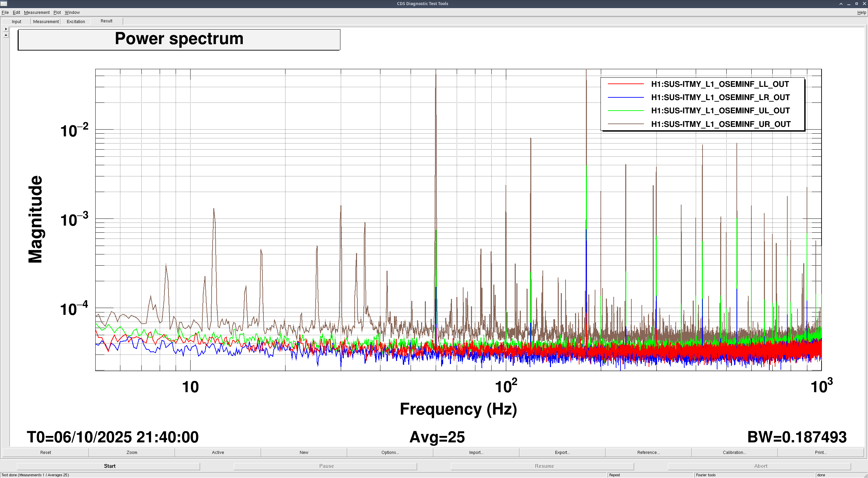868x478 pixels.
Task: Switch to the Excitation tab
Action: coord(76,21)
